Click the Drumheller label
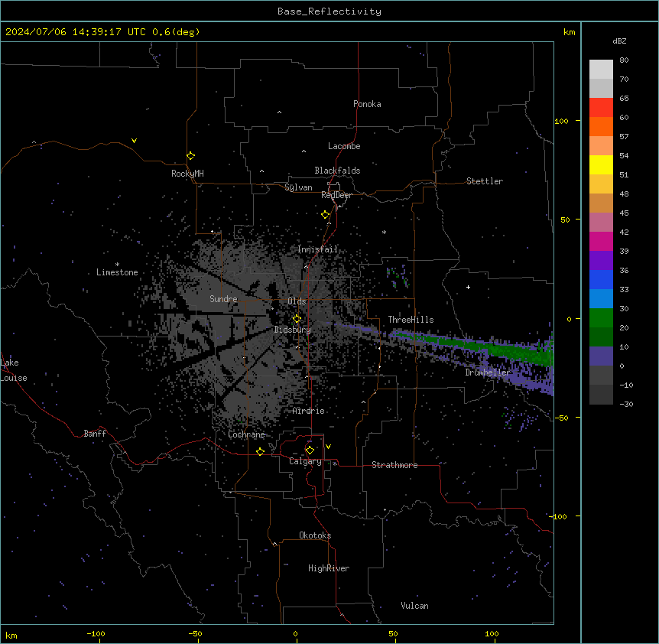The width and height of the screenshot is (659, 644). coord(488,372)
